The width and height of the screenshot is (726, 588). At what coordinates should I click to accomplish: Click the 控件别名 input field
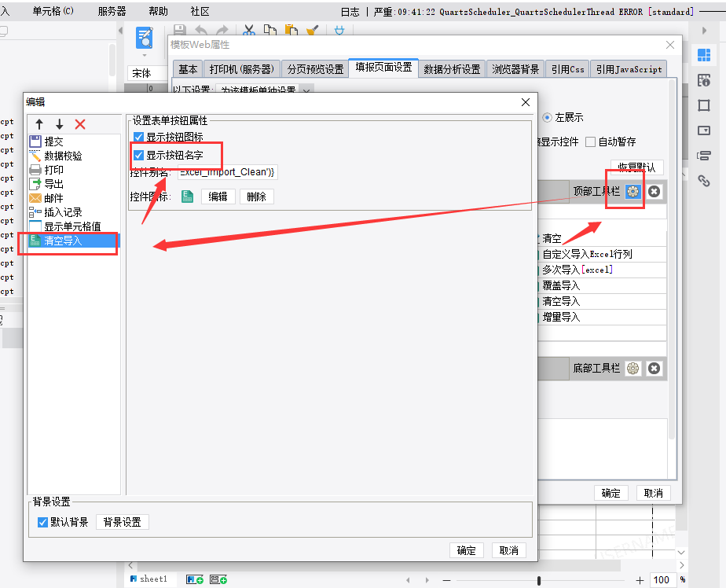click(x=227, y=172)
